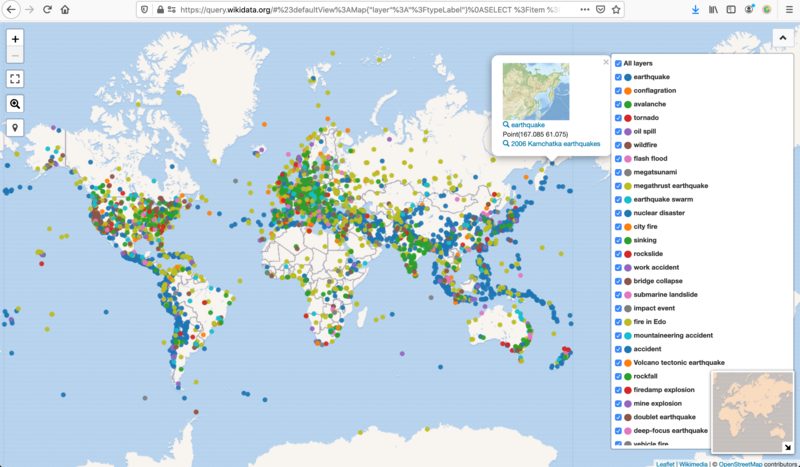Click the rockslide layer red dot
This screenshot has width=800, height=467.
click(628, 254)
